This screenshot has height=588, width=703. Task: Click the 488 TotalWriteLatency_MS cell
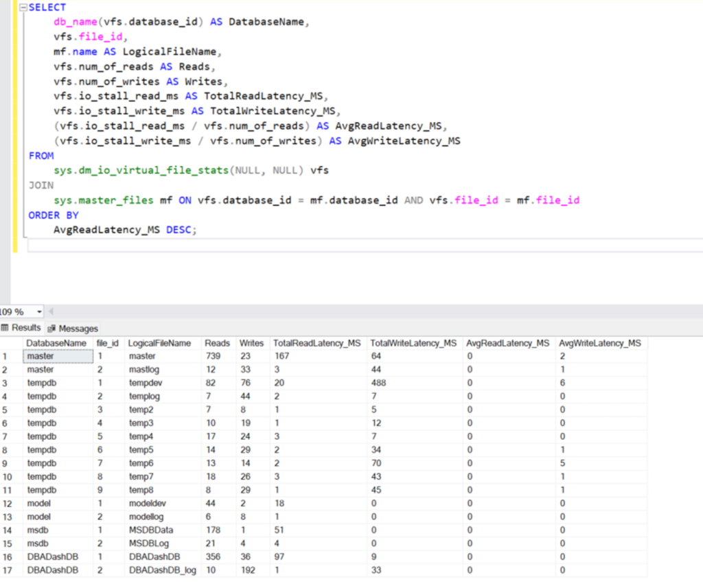380,383
